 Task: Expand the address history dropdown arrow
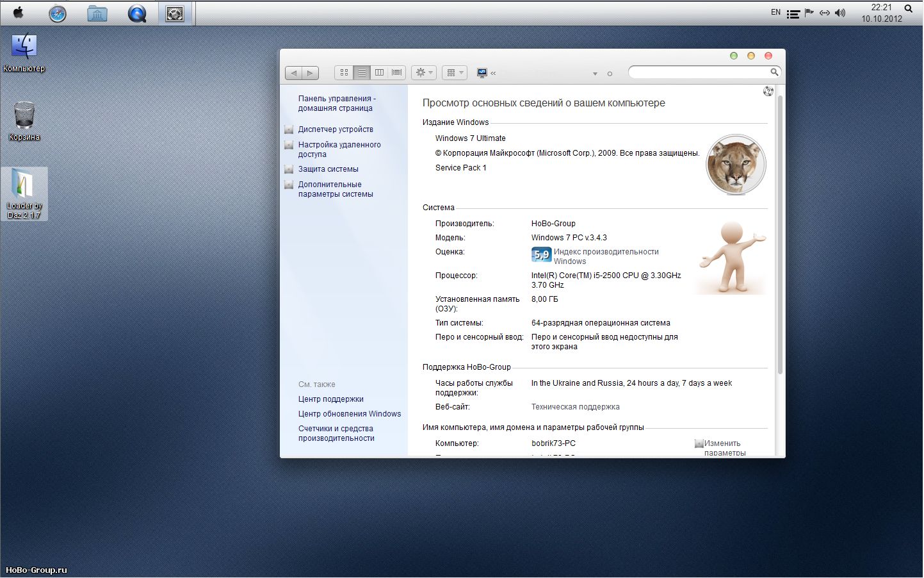[595, 74]
